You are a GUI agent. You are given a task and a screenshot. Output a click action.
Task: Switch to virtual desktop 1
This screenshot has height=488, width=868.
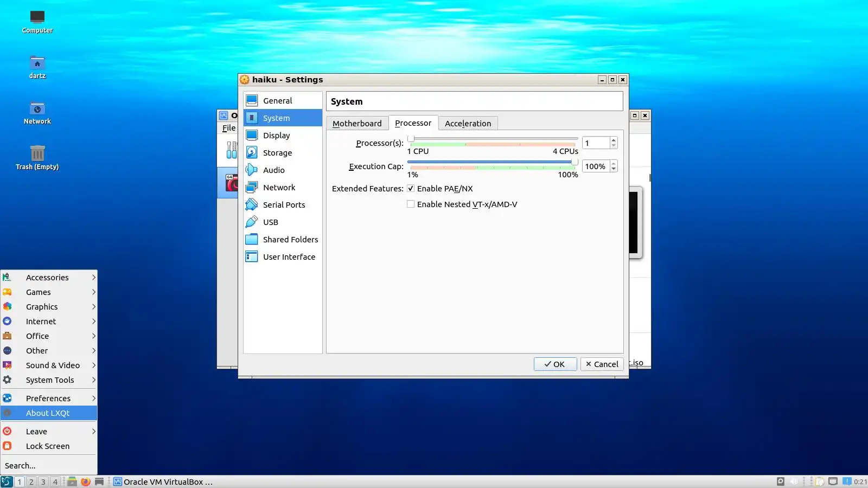tap(20, 481)
